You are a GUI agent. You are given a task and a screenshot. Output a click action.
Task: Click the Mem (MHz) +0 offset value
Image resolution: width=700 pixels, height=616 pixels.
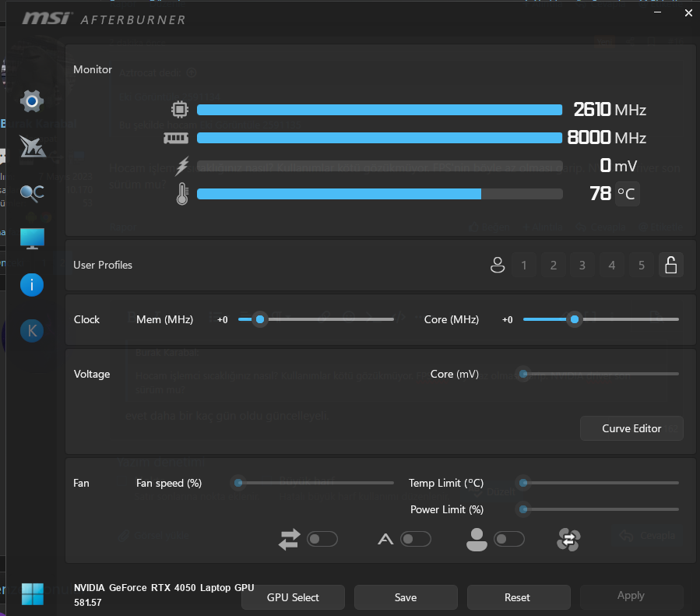point(223,319)
